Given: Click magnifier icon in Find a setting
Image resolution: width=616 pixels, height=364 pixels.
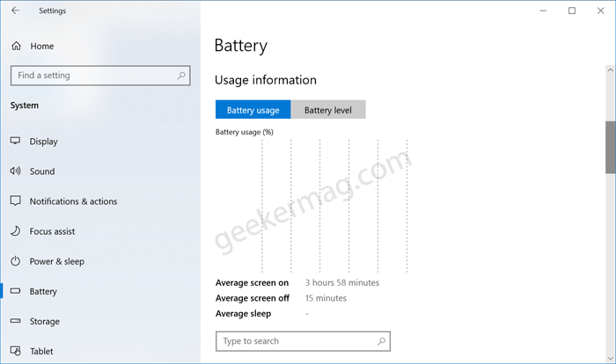Looking at the screenshot, I should 181,76.
